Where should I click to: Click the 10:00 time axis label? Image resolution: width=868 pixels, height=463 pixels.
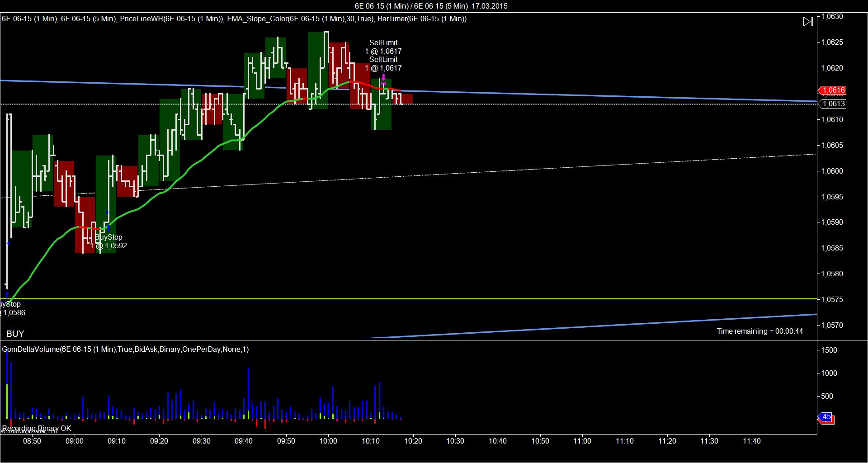point(328,441)
